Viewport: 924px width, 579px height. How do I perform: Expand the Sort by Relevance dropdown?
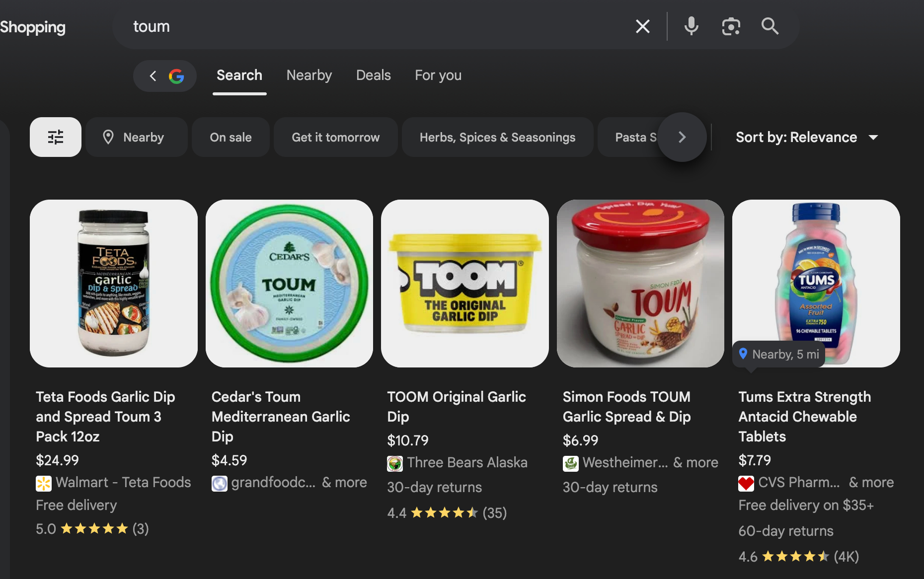[806, 137]
